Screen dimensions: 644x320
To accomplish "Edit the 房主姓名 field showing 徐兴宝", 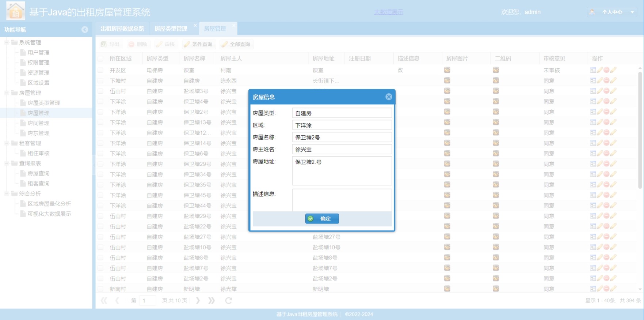I will [x=342, y=149].
